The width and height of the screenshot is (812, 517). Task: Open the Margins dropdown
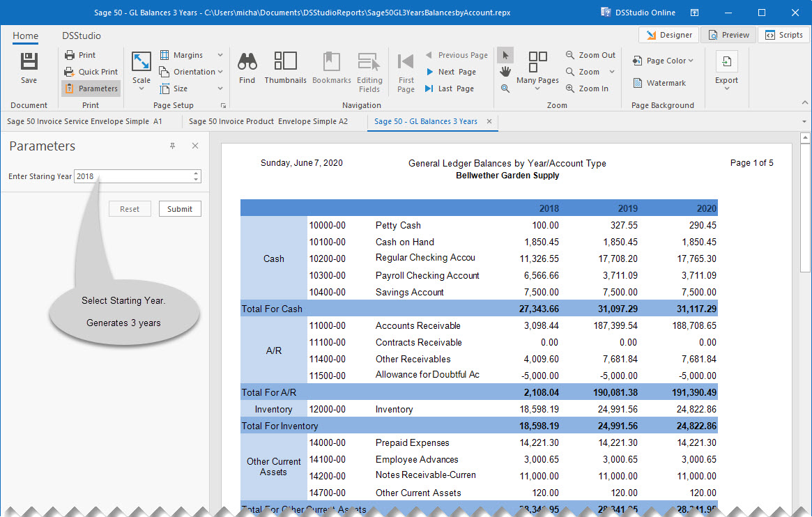[191, 55]
